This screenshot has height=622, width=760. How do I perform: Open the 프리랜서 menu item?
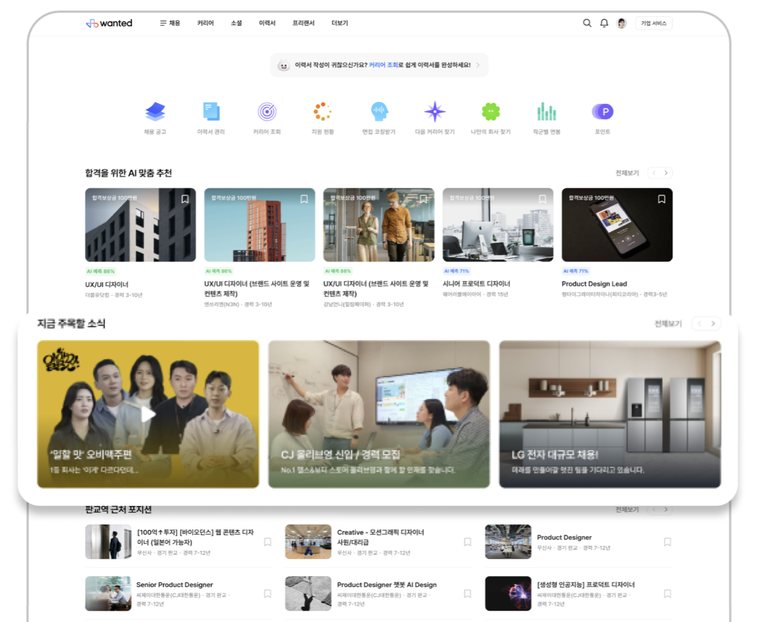click(303, 23)
